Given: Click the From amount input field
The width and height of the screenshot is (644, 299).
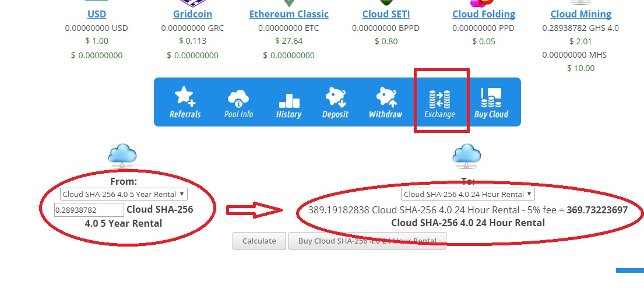Looking at the screenshot, I should coord(89,210).
